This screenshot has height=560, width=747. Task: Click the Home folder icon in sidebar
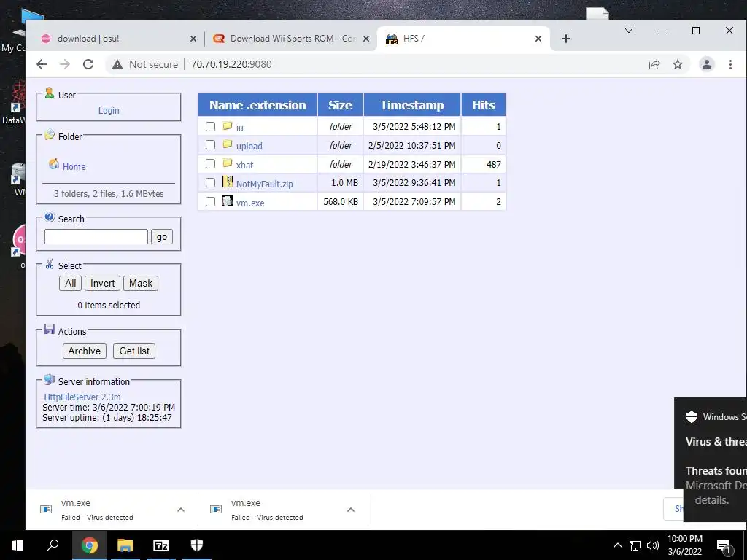pyautogui.click(x=54, y=164)
